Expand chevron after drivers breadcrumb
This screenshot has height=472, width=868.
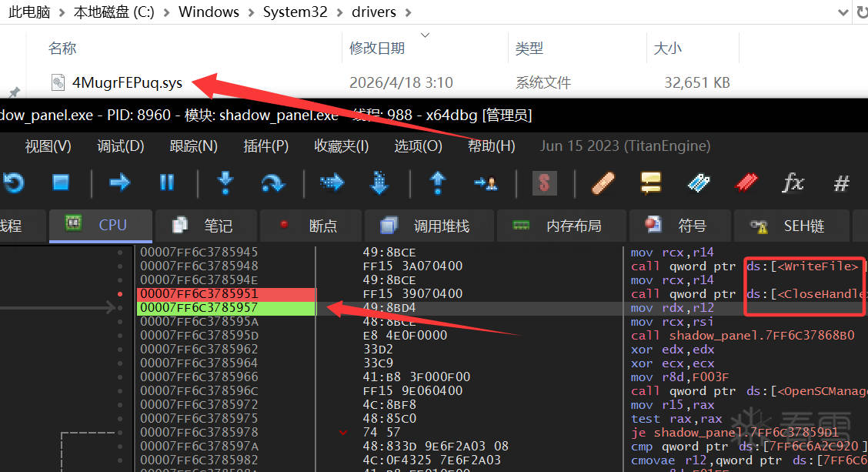point(408,12)
